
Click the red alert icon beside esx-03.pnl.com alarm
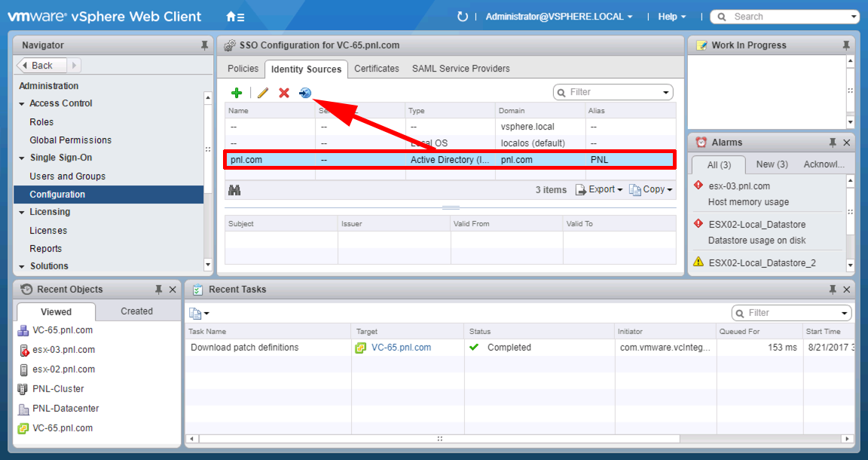pos(698,186)
